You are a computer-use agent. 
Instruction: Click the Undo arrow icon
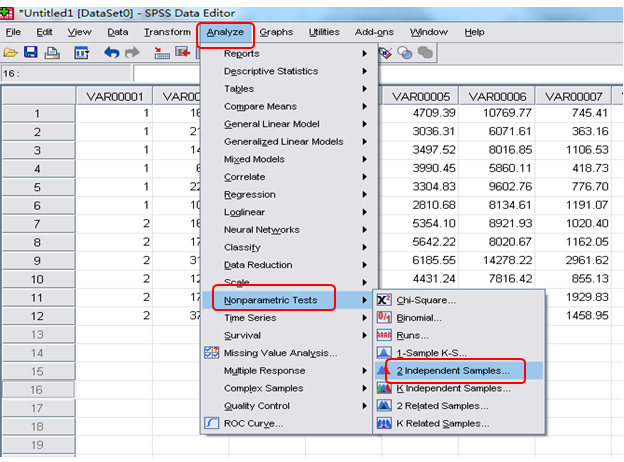tap(111, 52)
